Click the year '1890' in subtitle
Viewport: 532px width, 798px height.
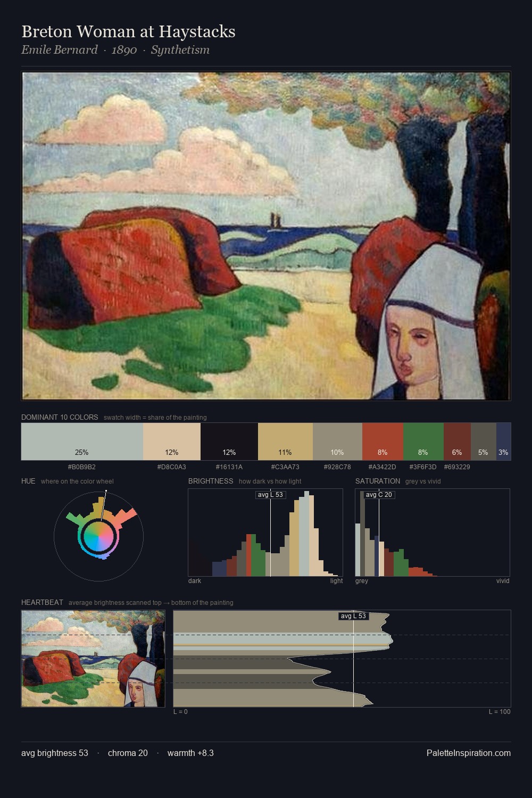(124, 50)
